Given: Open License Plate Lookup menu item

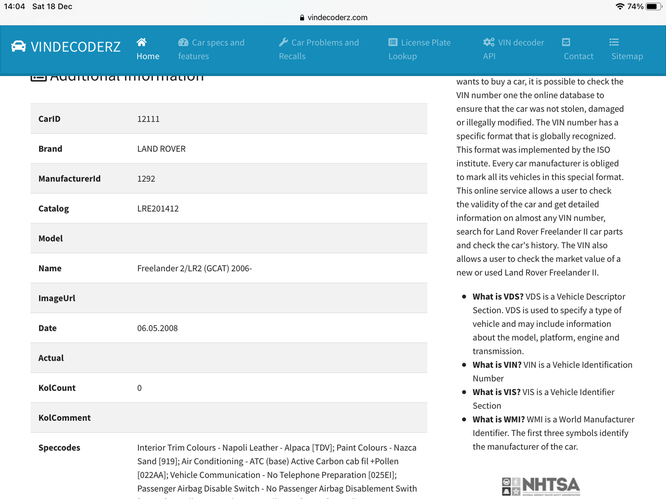Looking at the screenshot, I should [x=419, y=49].
